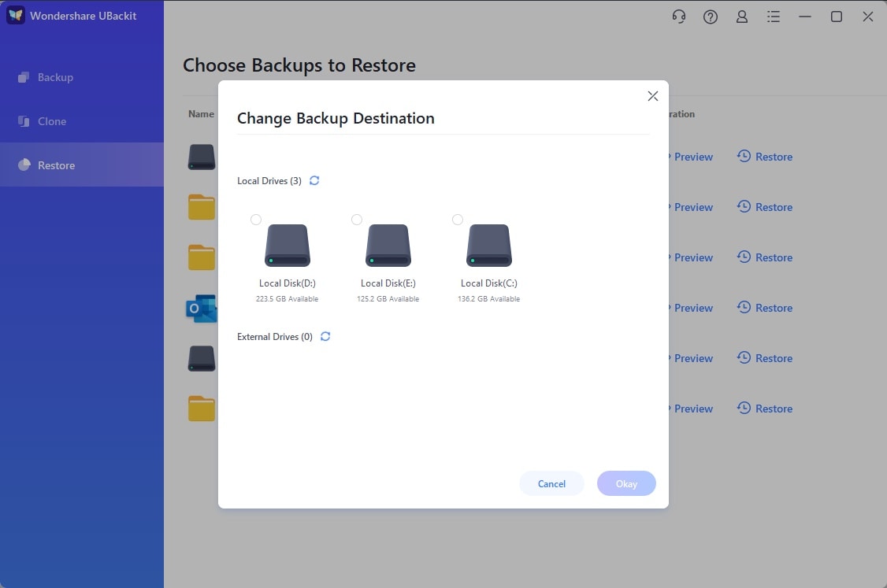The height and width of the screenshot is (588, 887).
Task: Close the Change Backup Destination dialog
Action: pyautogui.click(x=652, y=96)
